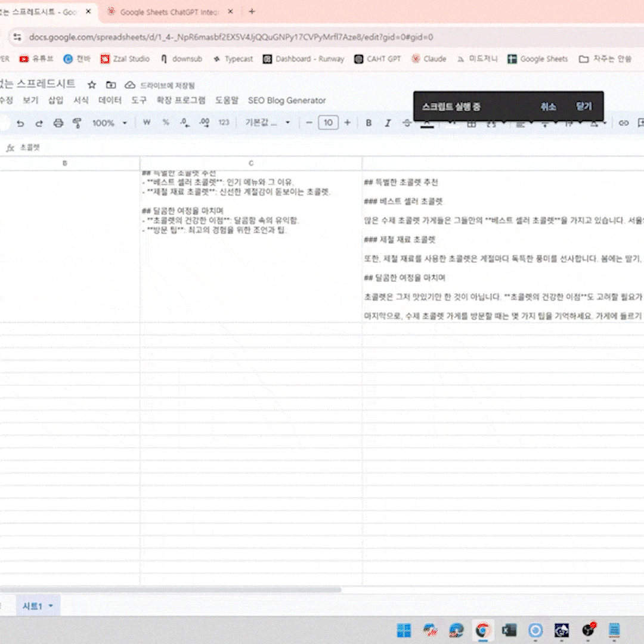The width and height of the screenshot is (644, 644).
Task: Star this spreadsheet
Action: tap(92, 85)
